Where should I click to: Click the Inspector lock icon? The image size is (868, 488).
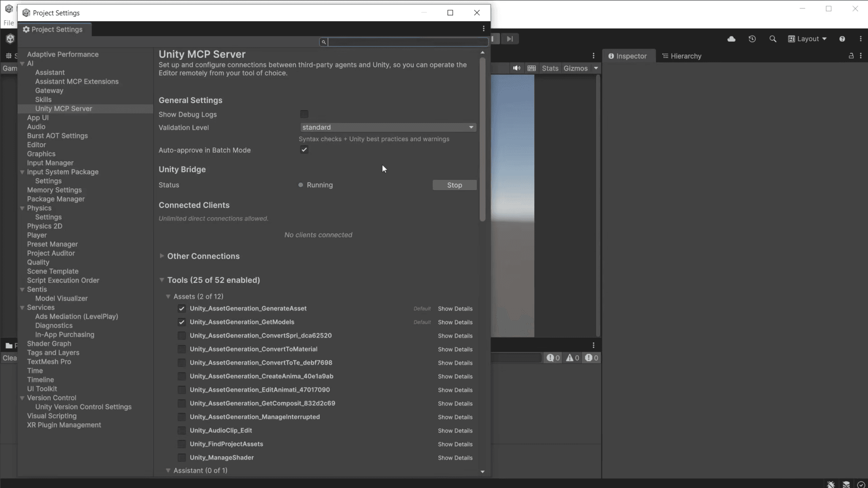click(851, 56)
